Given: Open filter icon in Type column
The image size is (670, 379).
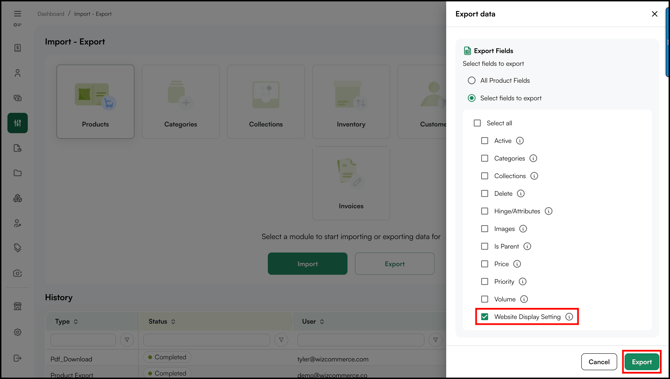Looking at the screenshot, I should 127,340.
